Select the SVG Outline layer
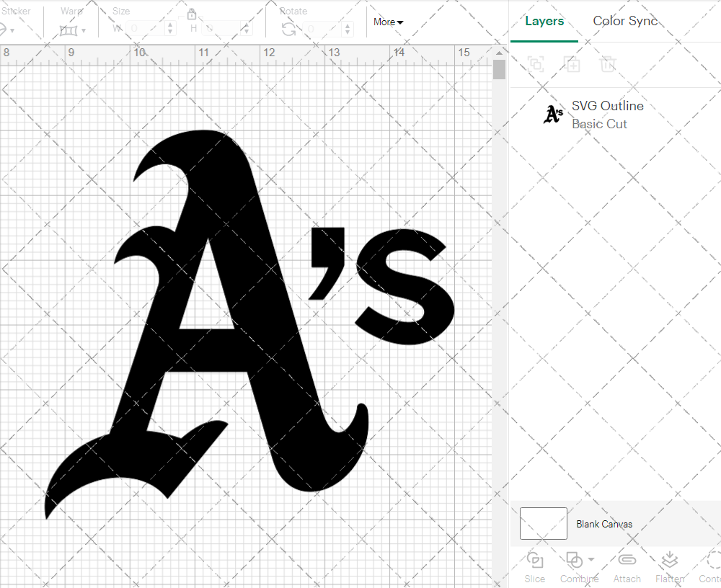 [615, 115]
